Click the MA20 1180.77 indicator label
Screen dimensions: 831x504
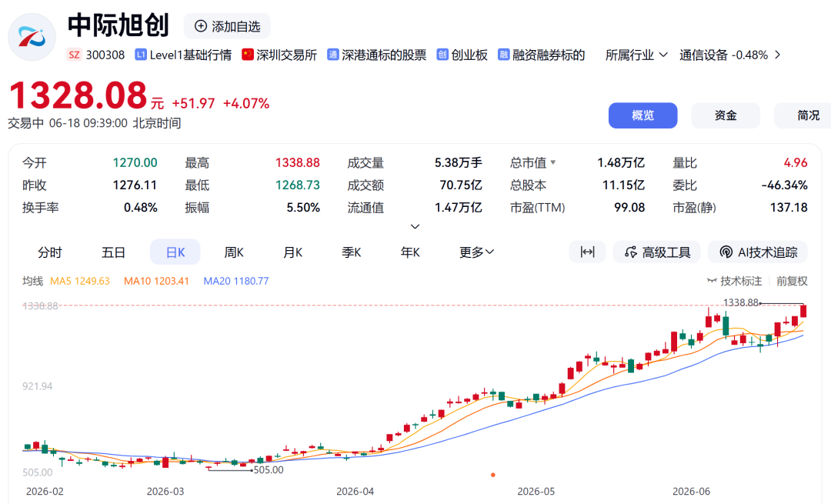click(x=236, y=281)
